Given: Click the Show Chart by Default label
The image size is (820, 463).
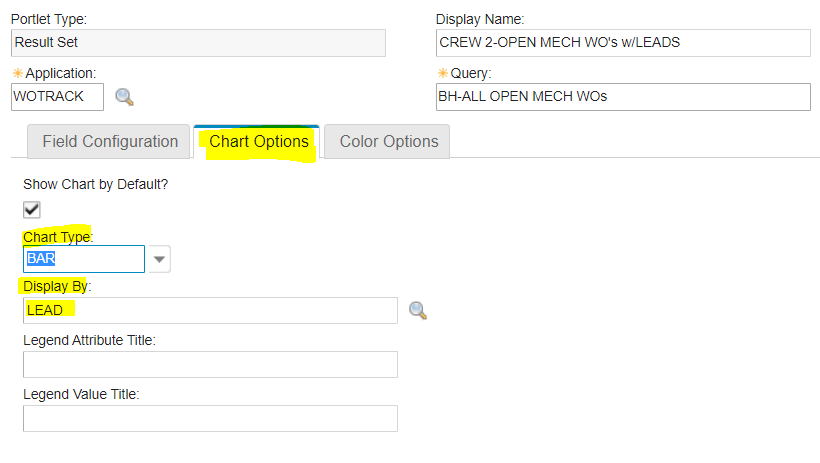Looking at the screenshot, I should 95,185.
